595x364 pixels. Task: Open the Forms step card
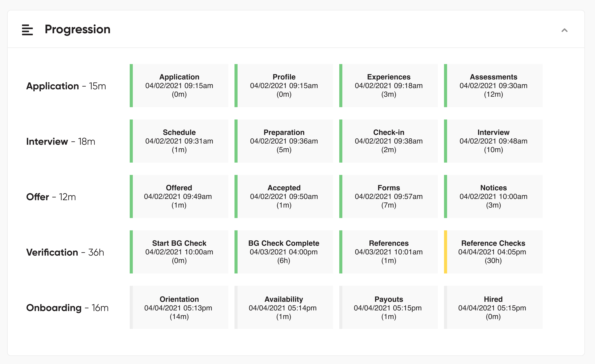point(389,196)
